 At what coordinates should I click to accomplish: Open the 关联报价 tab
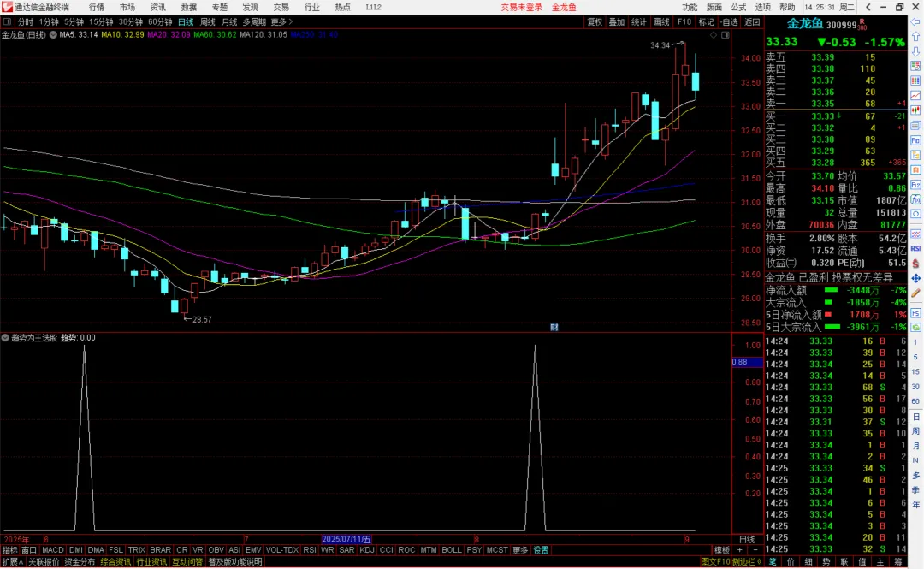click(44, 562)
